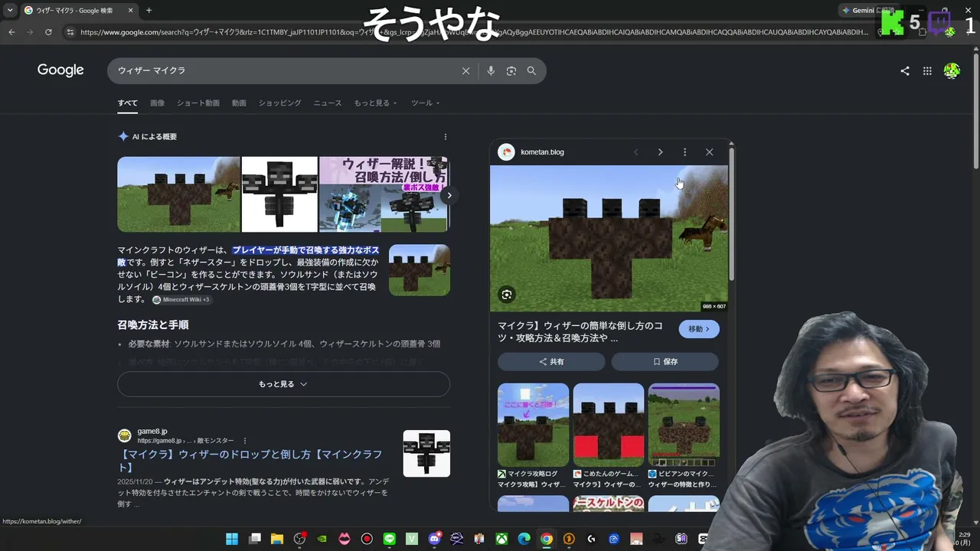980x551 pixels.
Task: Open first AI overview wither structure thumbnail
Action: click(x=178, y=194)
